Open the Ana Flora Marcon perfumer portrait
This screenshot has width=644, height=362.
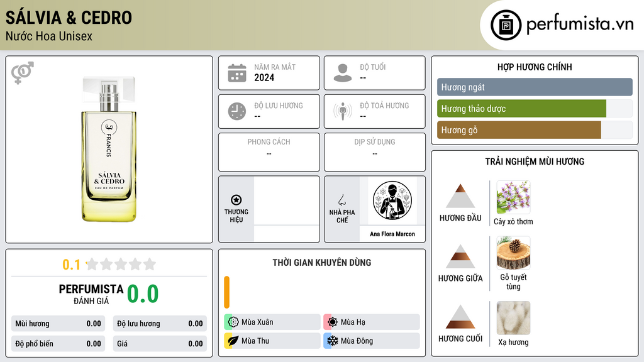tap(392, 200)
